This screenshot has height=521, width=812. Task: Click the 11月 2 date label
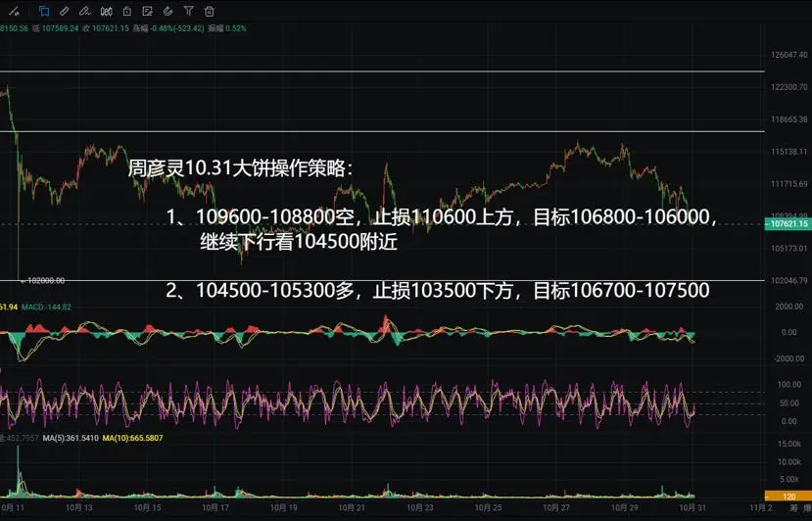[761, 508]
